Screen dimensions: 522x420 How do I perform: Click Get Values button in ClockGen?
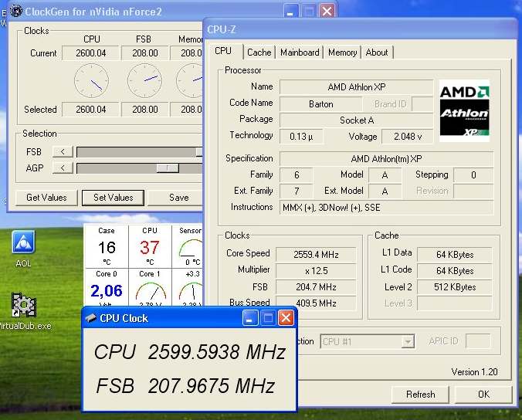point(46,198)
